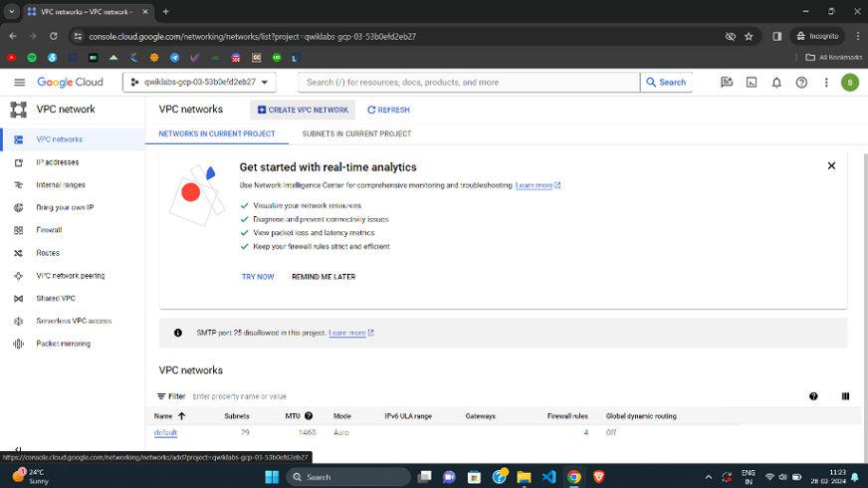868x488 pixels.
Task: Click the Incognito indicator
Action: [x=817, y=36]
